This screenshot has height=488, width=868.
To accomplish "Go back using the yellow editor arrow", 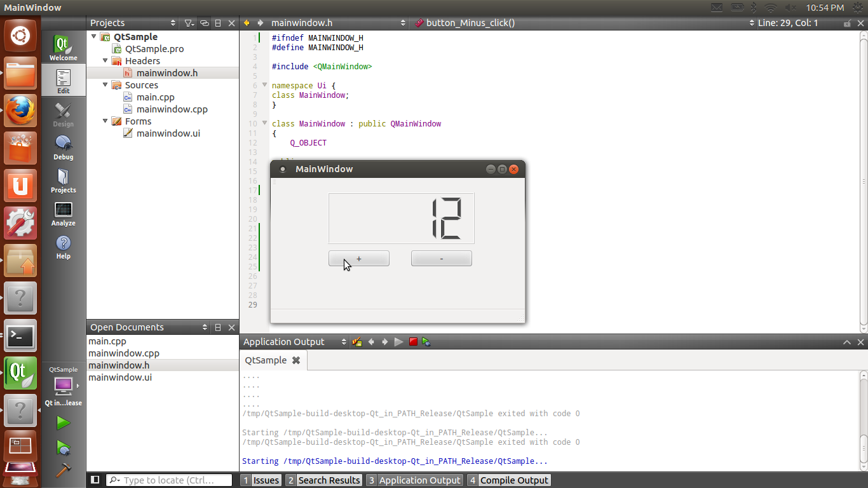I will point(247,23).
